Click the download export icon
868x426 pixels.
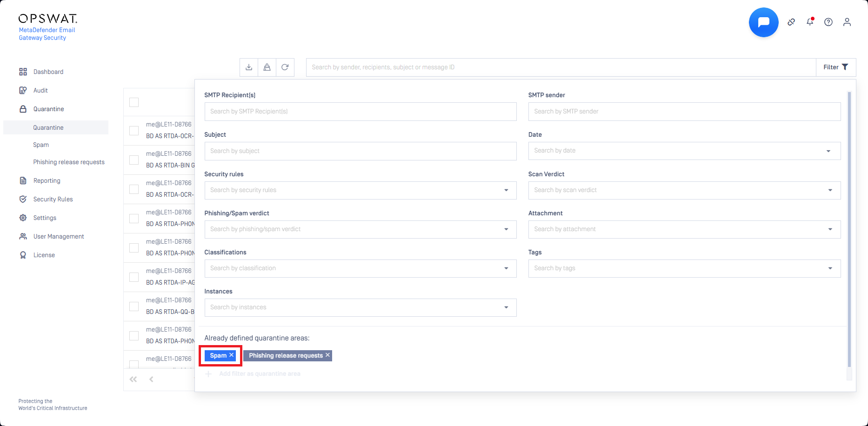249,67
